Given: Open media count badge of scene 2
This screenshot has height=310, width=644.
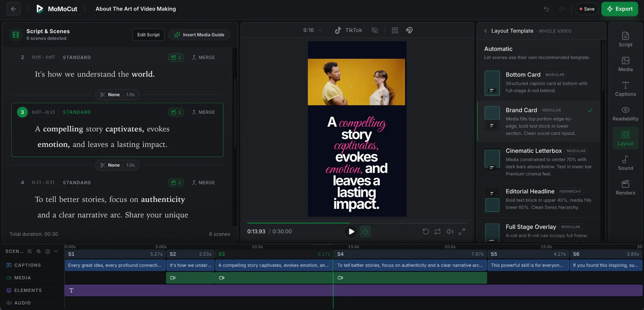Looking at the screenshot, I should (x=176, y=57).
